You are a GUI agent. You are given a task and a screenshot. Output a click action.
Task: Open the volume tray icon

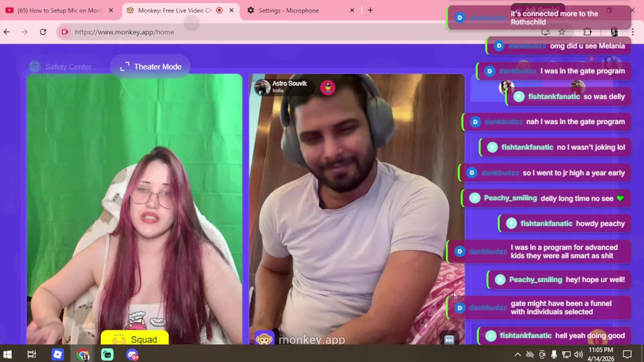(x=578, y=354)
